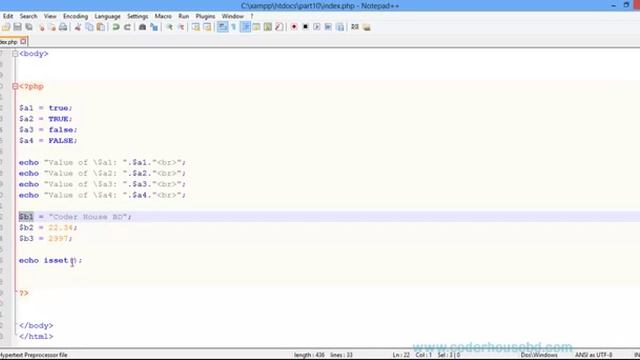Click the Print toolbar icon

coord(63,27)
